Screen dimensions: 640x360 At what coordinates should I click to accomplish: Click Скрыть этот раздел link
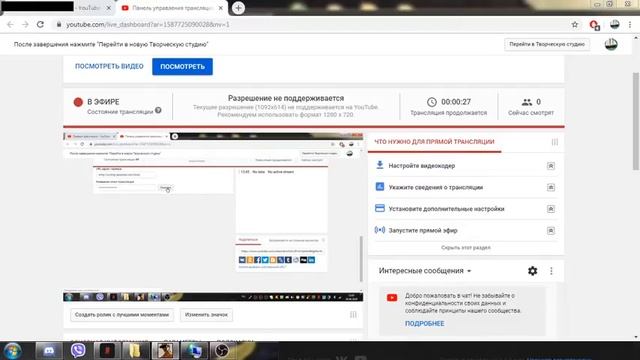466,248
